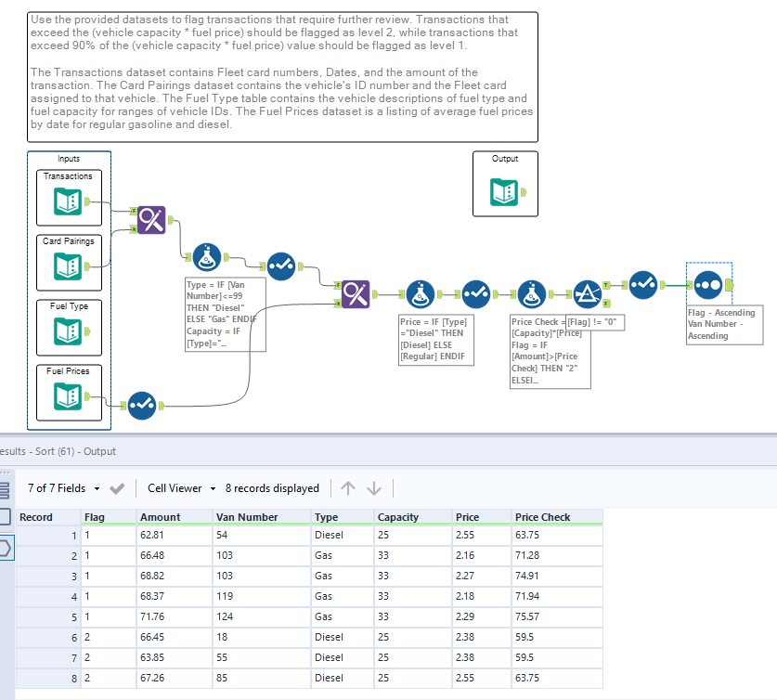The width and height of the screenshot is (777, 700).
Task: Select record row number 8
Action: tap(48, 678)
